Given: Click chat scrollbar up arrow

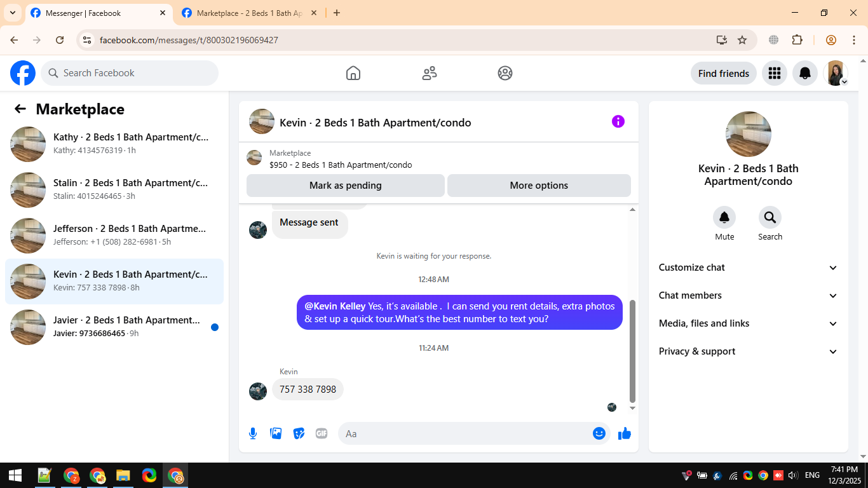Looking at the screenshot, I should (632, 210).
